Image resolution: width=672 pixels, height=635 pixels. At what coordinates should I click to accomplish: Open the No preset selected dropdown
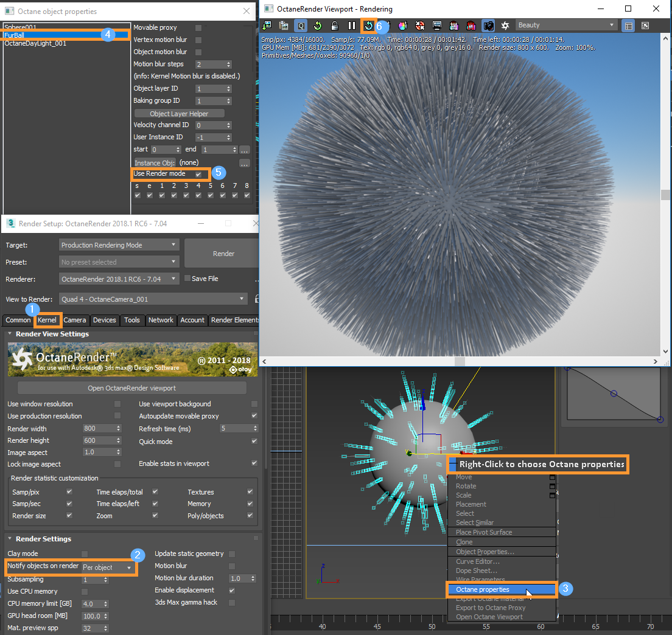[x=119, y=262]
